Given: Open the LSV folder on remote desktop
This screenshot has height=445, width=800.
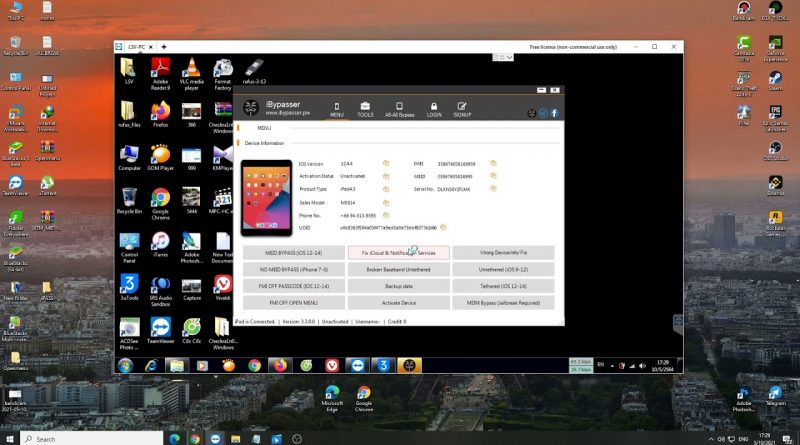Looking at the screenshot, I should (x=129, y=71).
